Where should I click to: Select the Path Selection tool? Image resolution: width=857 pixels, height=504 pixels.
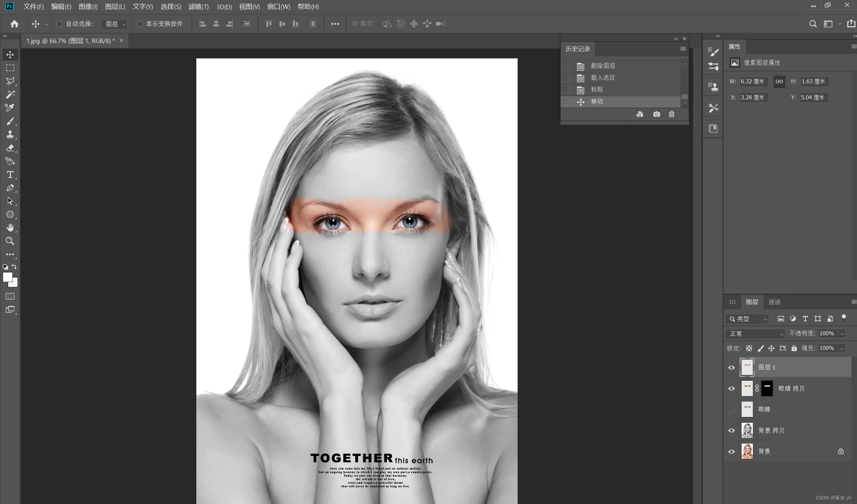tap(10, 201)
